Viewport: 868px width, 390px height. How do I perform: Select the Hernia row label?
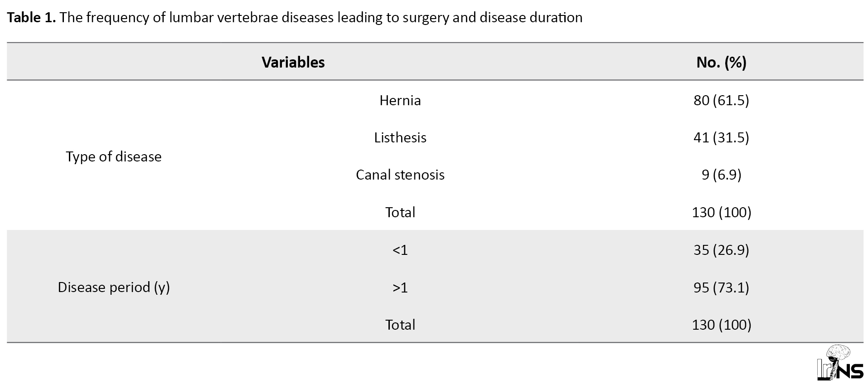[x=400, y=100]
